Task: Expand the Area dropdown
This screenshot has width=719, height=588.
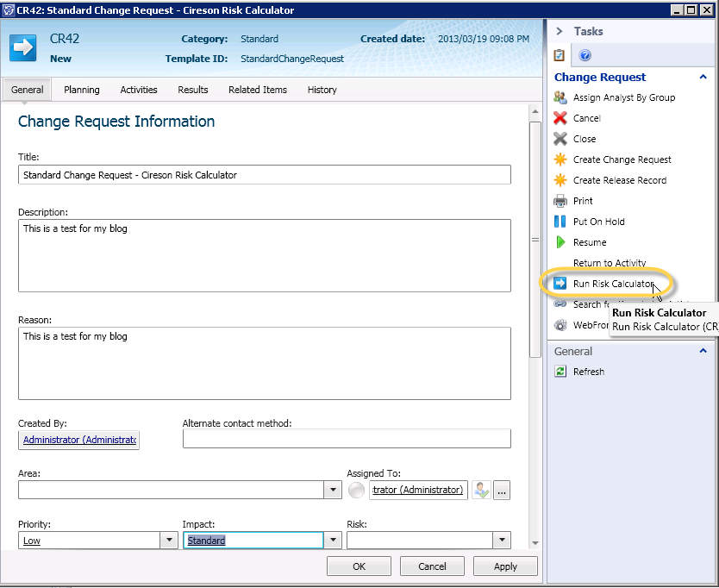Action: coord(333,491)
